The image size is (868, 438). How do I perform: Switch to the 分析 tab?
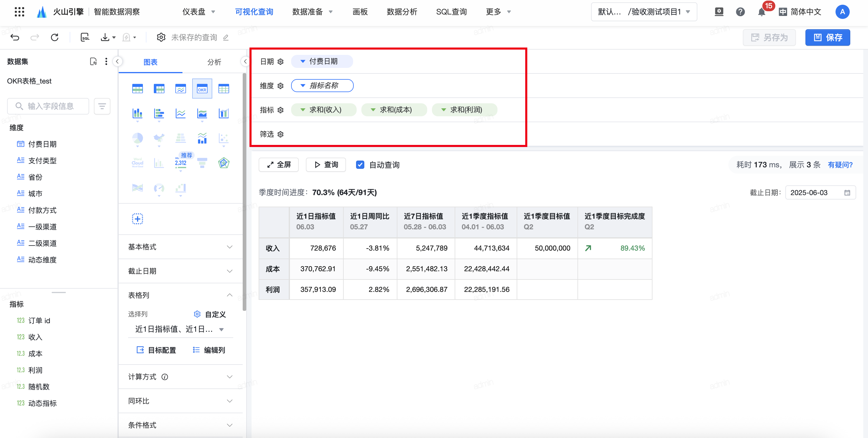(x=214, y=62)
